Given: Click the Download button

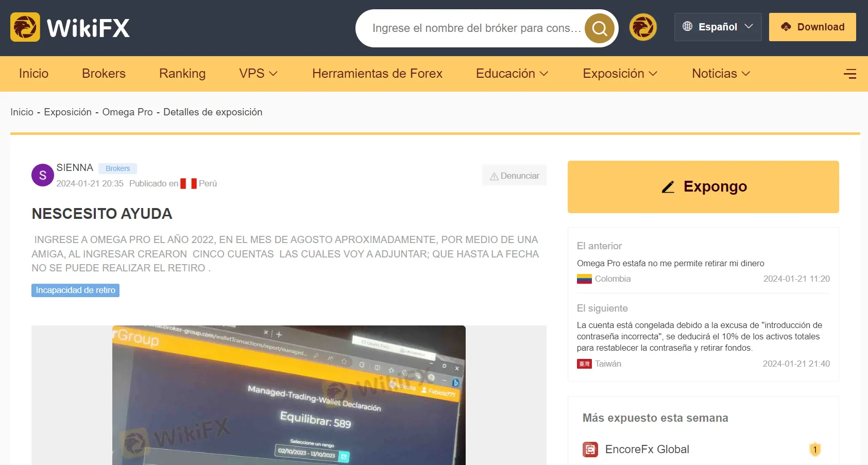Looking at the screenshot, I should [x=812, y=27].
